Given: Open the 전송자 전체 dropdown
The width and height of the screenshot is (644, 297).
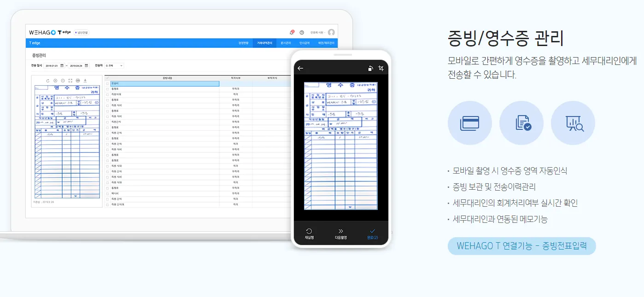Looking at the screenshot, I should 114,65.
